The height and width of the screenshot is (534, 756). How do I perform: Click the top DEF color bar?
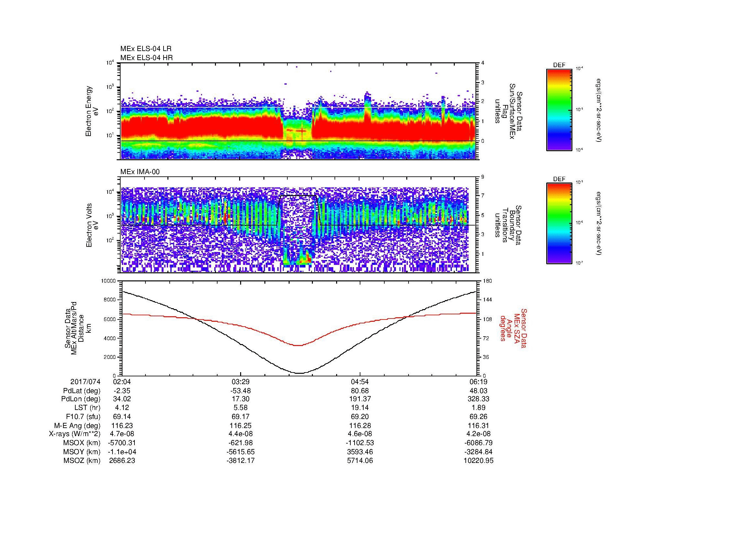(x=559, y=110)
